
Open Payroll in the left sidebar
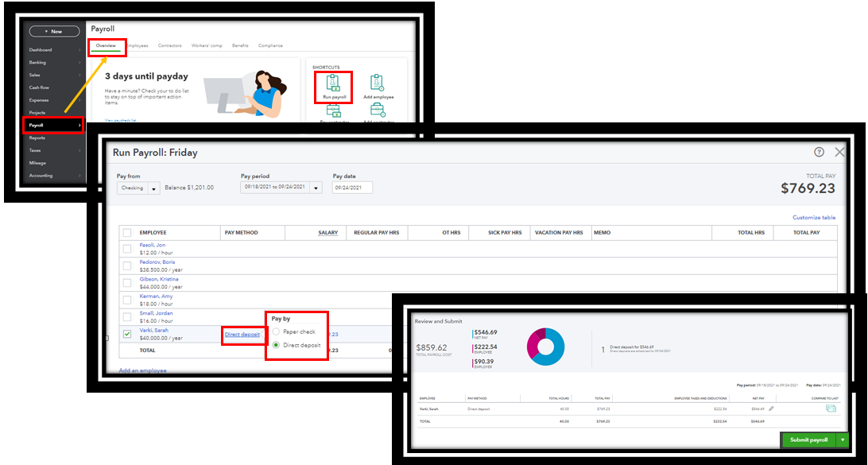point(53,125)
